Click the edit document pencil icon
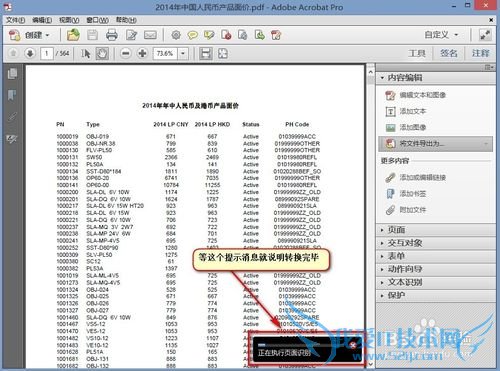Image resolution: width=500 pixels, height=371 pixels. (131, 35)
